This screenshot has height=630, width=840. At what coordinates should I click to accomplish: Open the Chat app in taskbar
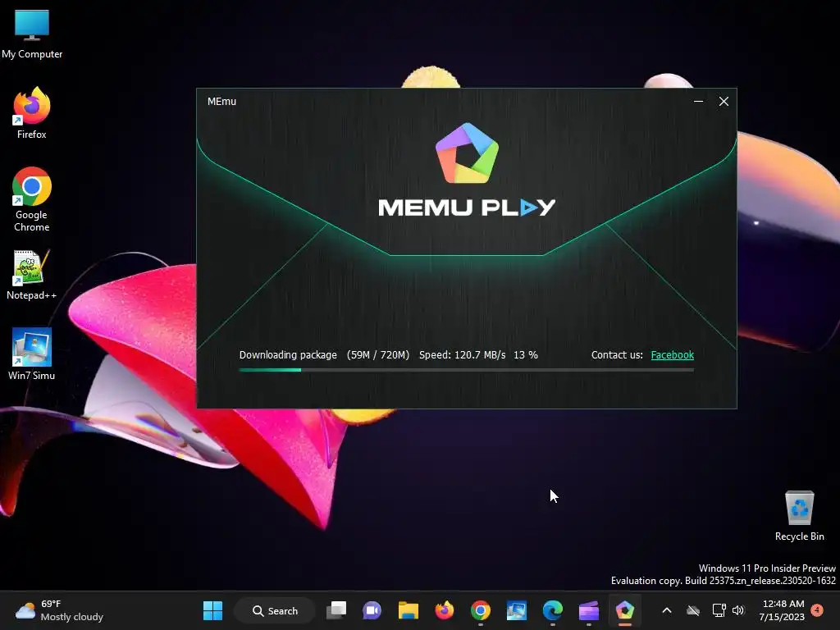pos(372,610)
